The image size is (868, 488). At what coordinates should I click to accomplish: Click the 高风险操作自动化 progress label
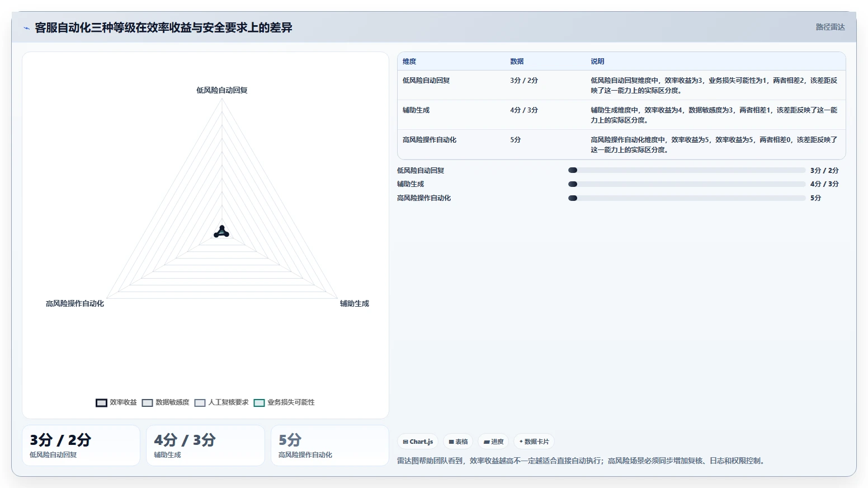click(x=424, y=198)
